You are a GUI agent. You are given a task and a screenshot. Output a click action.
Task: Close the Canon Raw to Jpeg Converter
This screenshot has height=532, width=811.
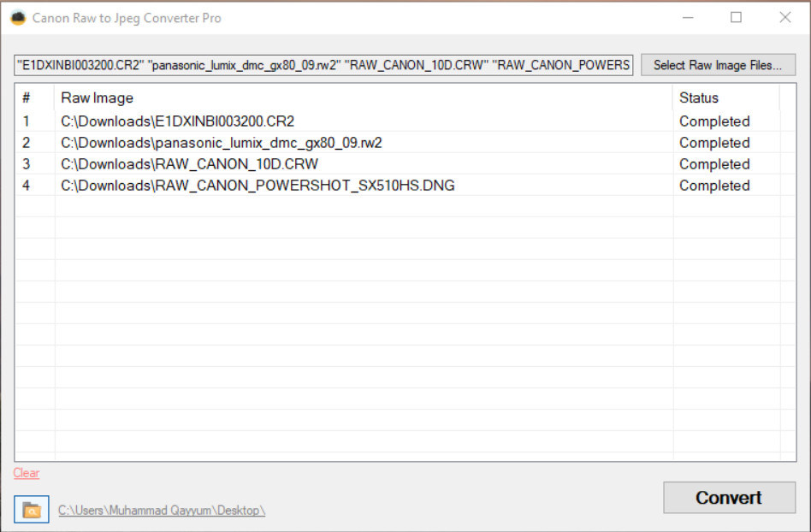click(784, 18)
